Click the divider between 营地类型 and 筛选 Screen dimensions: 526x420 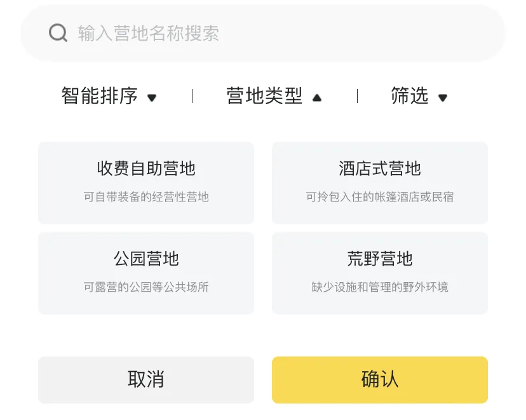(x=357, y=96)
